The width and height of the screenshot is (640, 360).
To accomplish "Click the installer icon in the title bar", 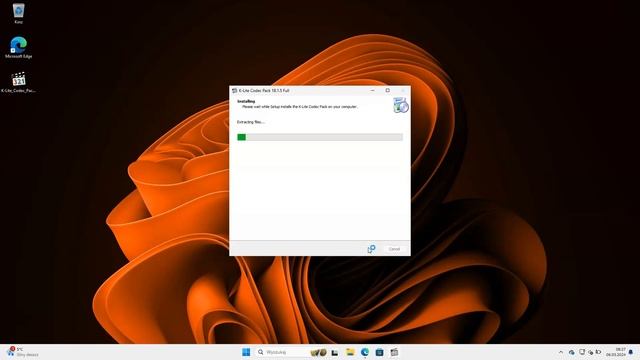I will (234, 90).
